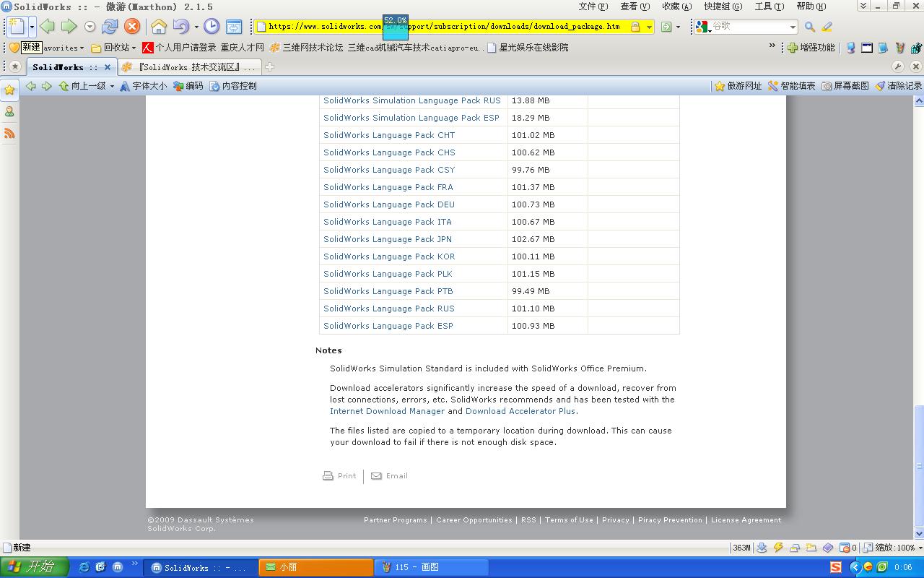Open the search engine box dropdown
Viewport: 924px width, 578px height.
click(792, 27)
